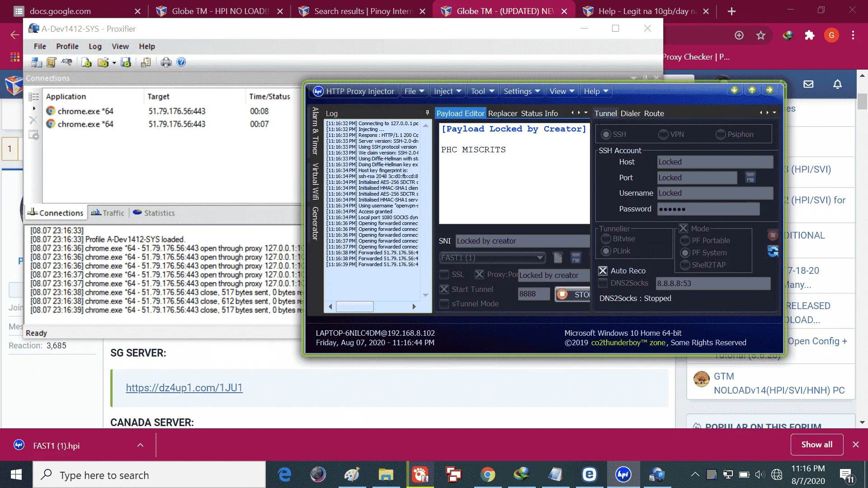Switch to the Traffic tab in Proxifier

point(108,213)
